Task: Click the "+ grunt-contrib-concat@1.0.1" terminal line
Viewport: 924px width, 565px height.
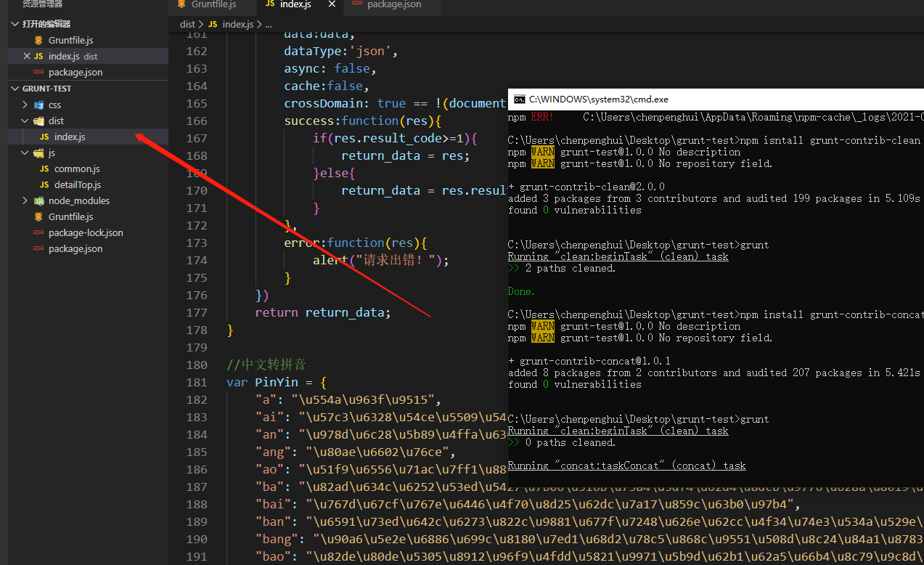Action: 589,361
